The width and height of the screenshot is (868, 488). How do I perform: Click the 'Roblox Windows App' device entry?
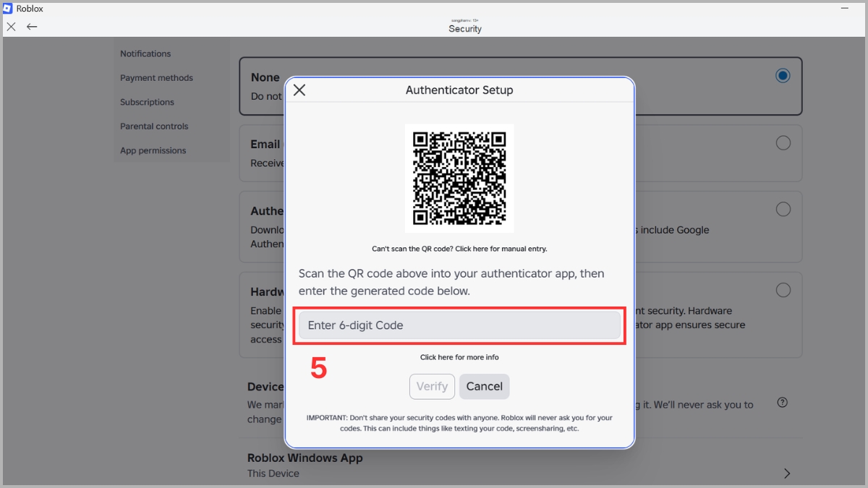pos(305,458)
